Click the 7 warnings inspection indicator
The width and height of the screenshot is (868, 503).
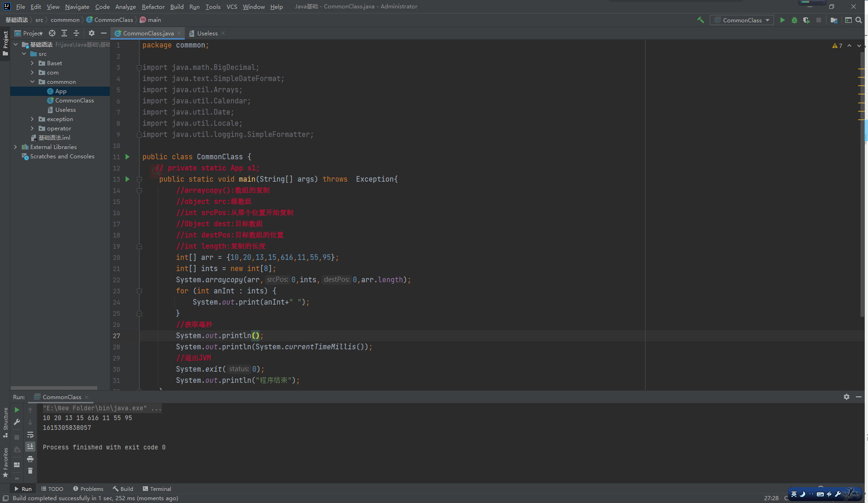tap(837, 46)
